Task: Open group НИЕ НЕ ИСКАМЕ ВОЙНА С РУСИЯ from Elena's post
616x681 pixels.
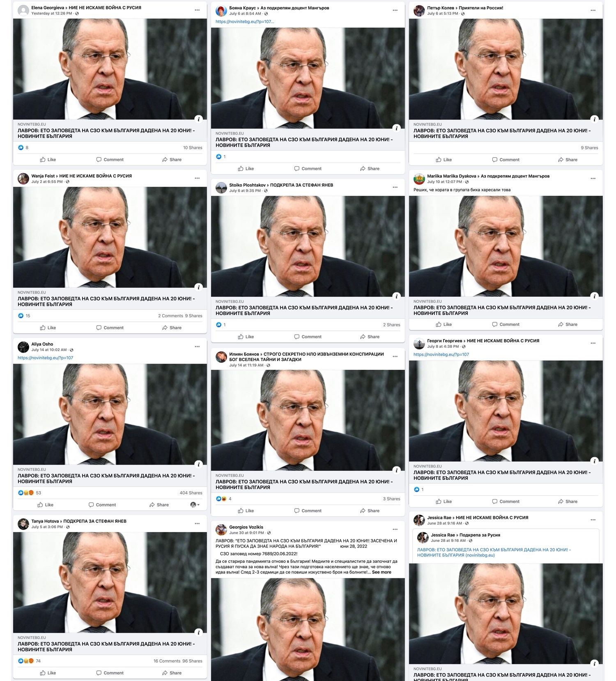Action: click(x=105, y=8)
